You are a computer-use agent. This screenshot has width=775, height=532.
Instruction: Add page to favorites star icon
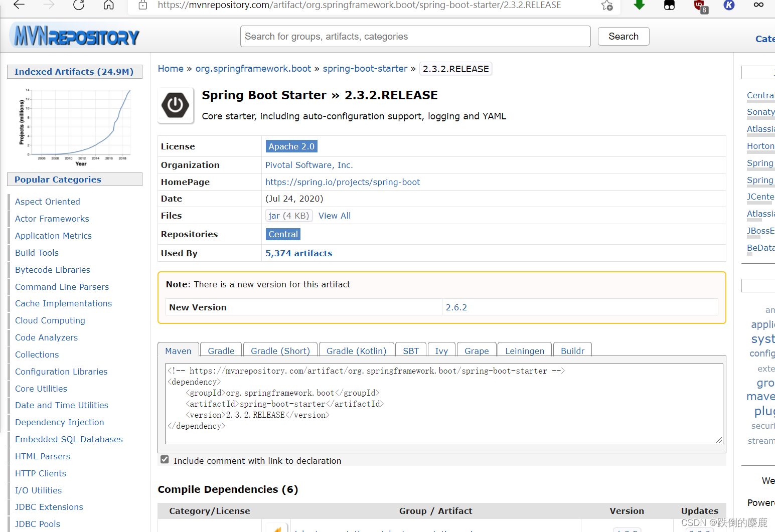pyautogui.click(x=607, y=6)
